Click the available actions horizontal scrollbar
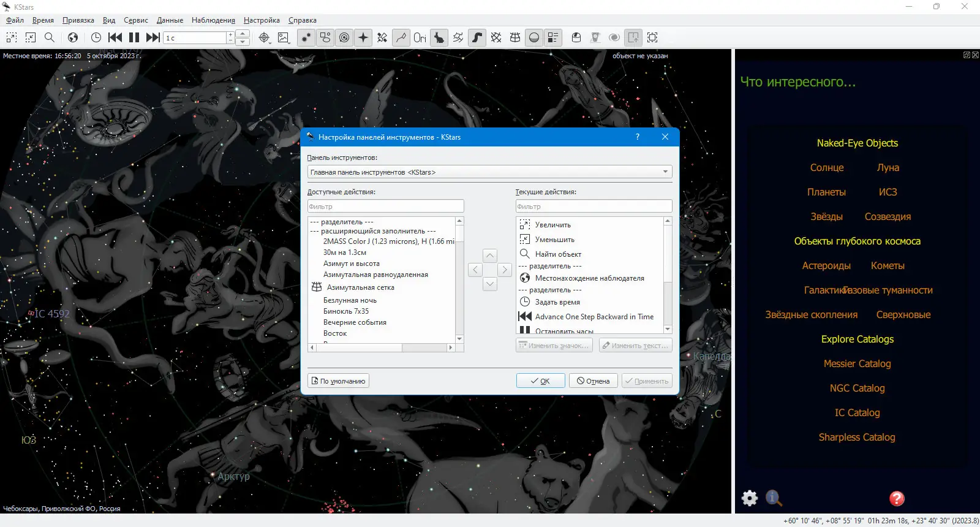Viewport: 980px width, 527px height. pyautogui.click(x=382, y=347)
